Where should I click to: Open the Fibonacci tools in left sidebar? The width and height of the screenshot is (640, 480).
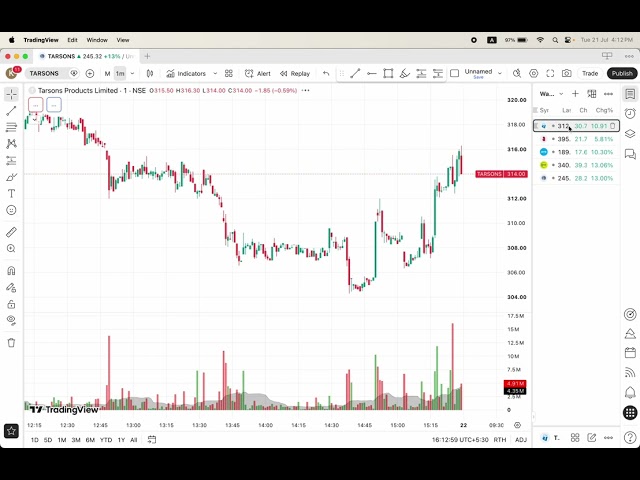(x=11, y=127)
